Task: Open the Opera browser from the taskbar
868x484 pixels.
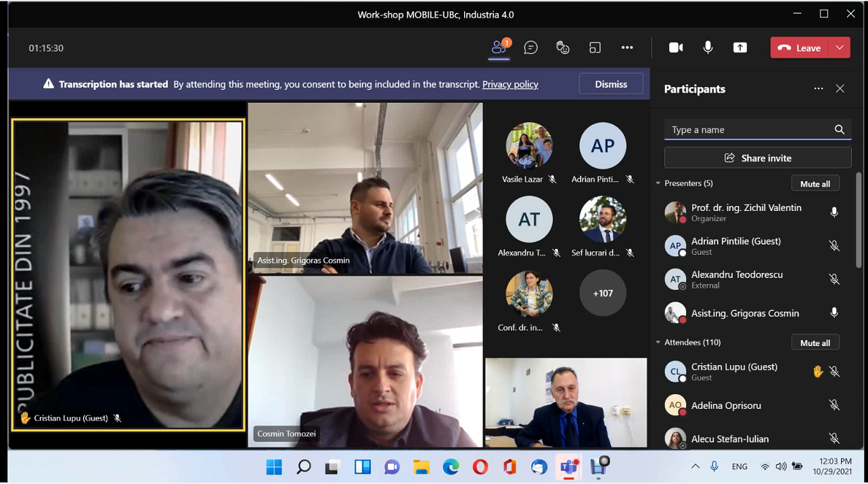Action: 480,467
